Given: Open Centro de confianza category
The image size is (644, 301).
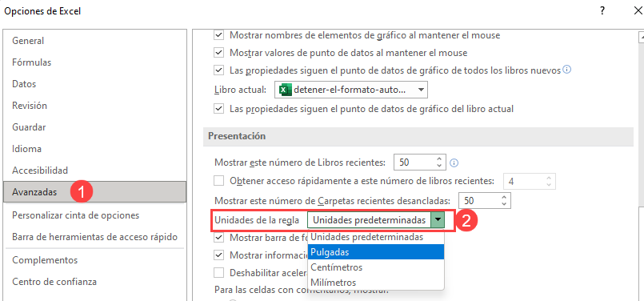Looking at the screenshot, I should 54,282.
